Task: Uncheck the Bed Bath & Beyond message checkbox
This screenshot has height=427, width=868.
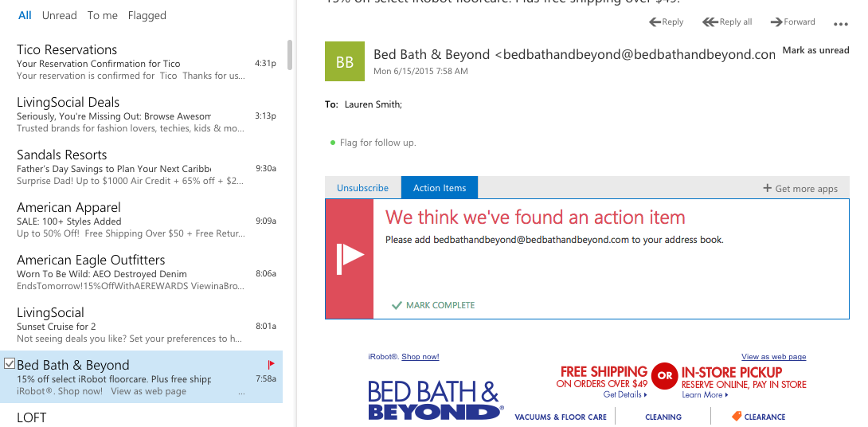Action: [x=9, y=363]
